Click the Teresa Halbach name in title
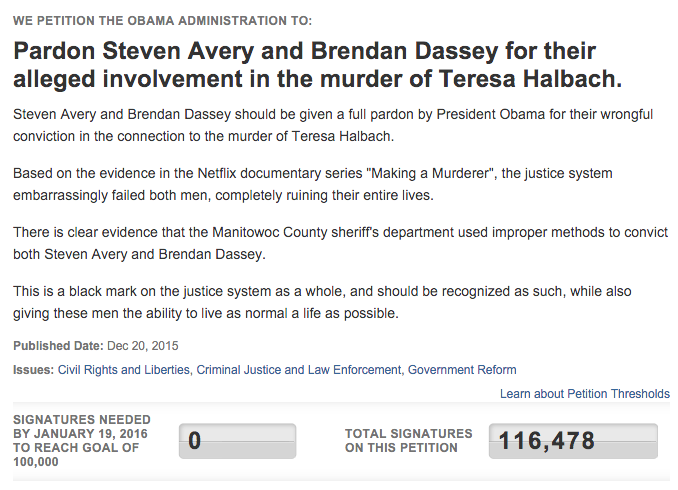This screenshot has height=490, width=678. tap(531, 79)
